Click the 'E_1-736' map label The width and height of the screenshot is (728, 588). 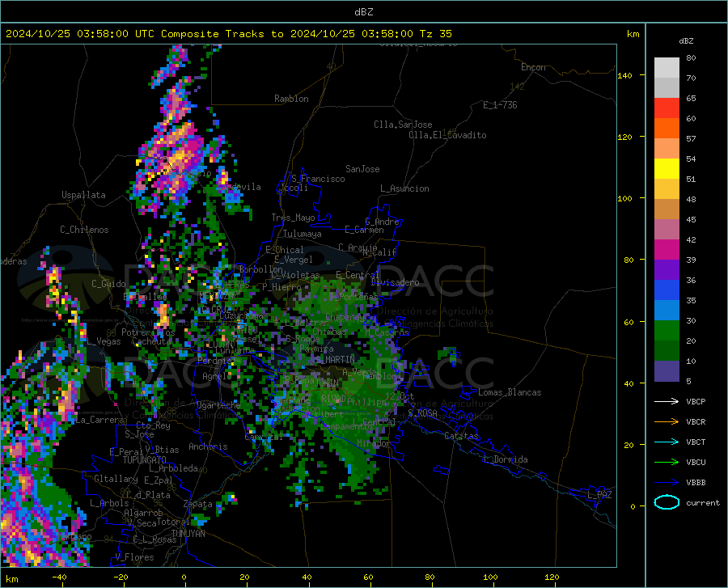point(500,105)
